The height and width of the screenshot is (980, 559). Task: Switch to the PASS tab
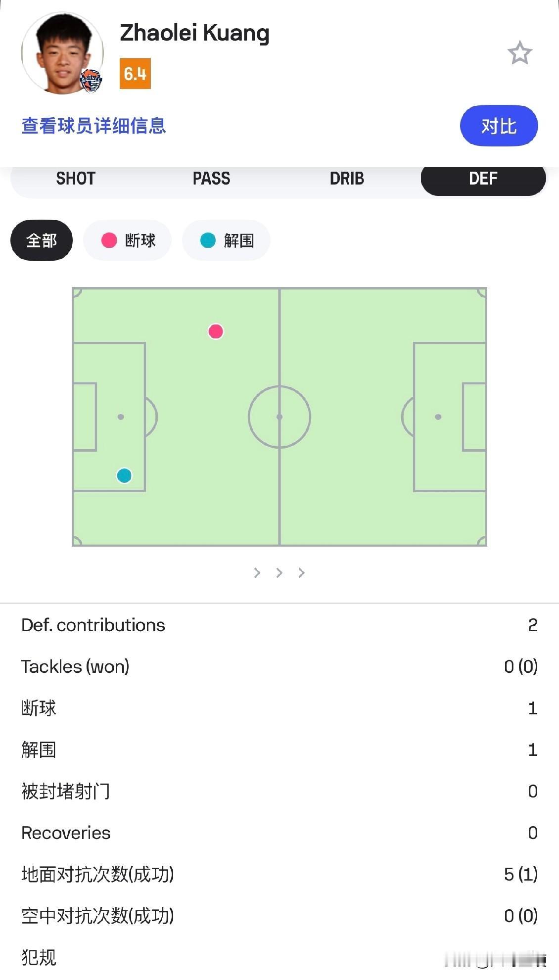(211, 179)
